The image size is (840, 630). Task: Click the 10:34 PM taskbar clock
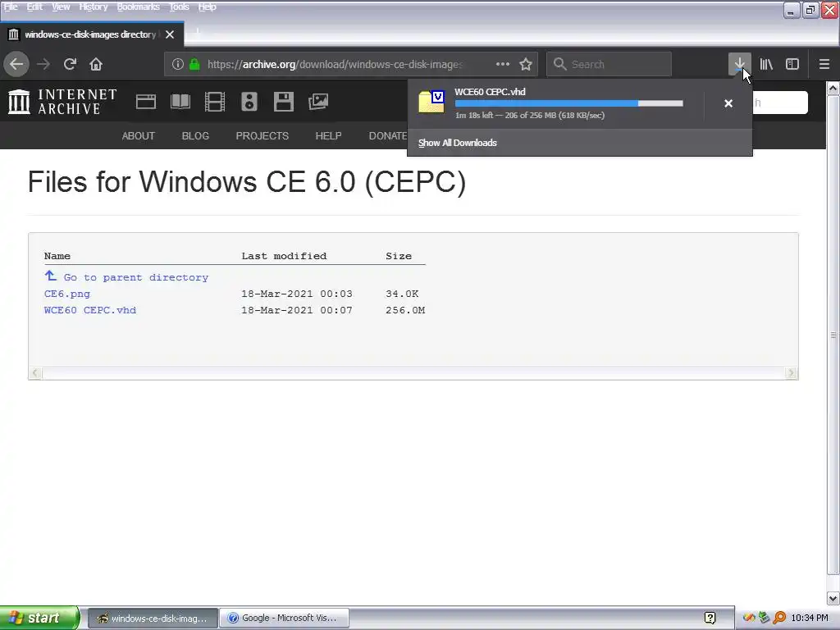tap(809, 618)
